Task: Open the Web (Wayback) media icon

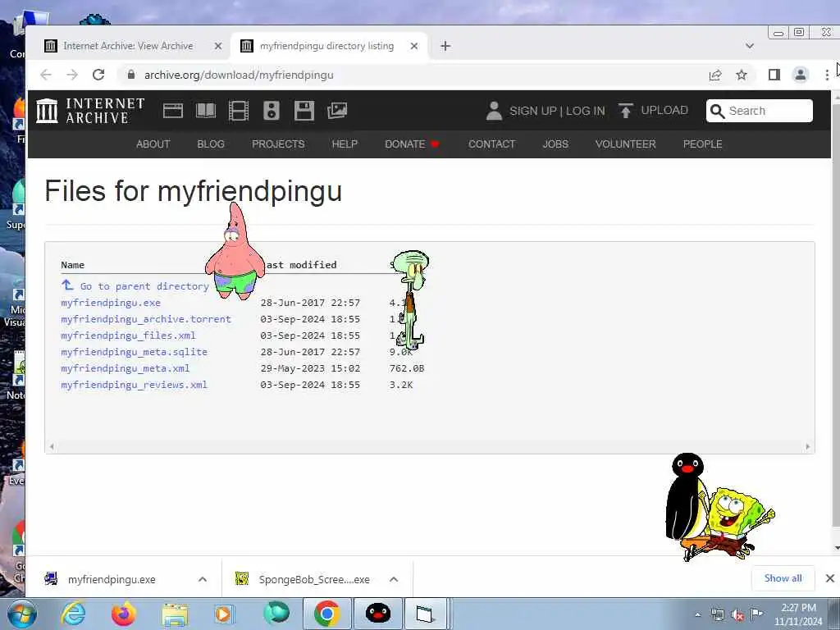Action: pyautogui.click(x=173, y=111)
